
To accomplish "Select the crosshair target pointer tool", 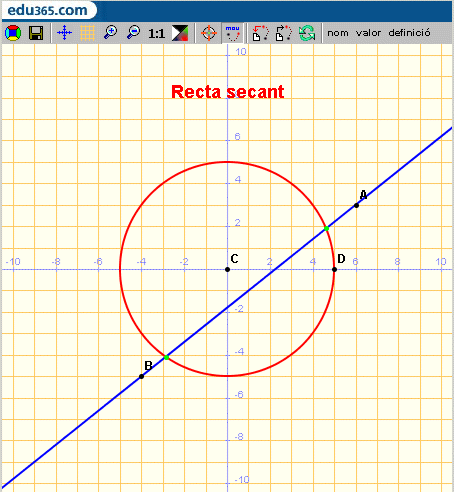I will (209, 33).
